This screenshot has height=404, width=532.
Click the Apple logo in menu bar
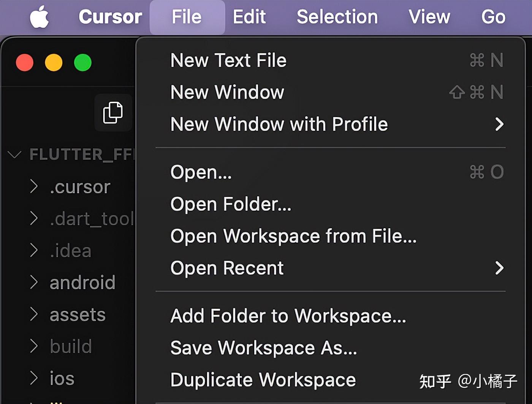click(39, 17)
